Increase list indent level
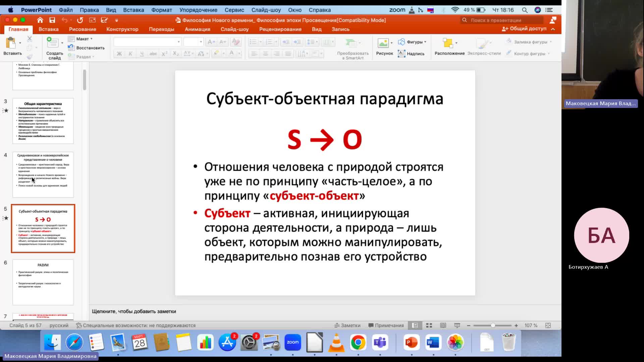 tap(297, 42)
